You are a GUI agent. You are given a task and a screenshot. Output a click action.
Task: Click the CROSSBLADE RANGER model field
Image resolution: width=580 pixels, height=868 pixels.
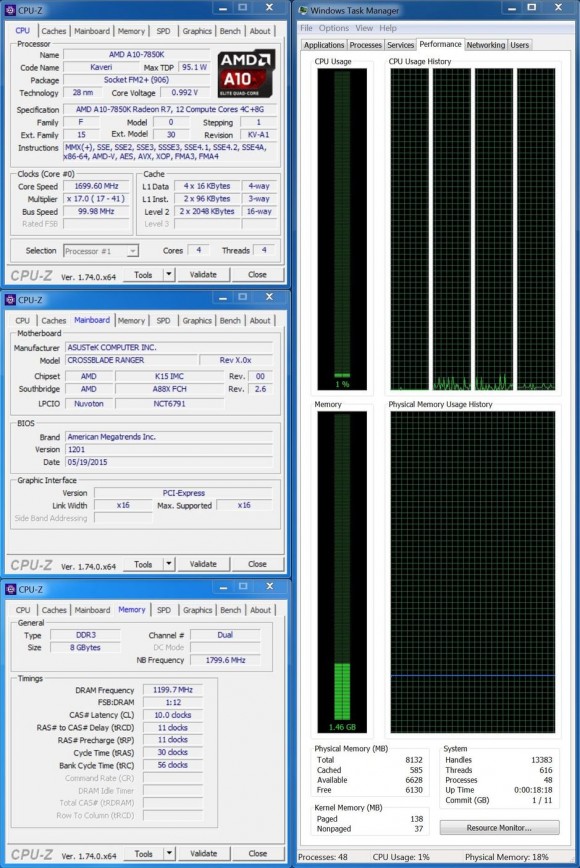pos(130,360)
